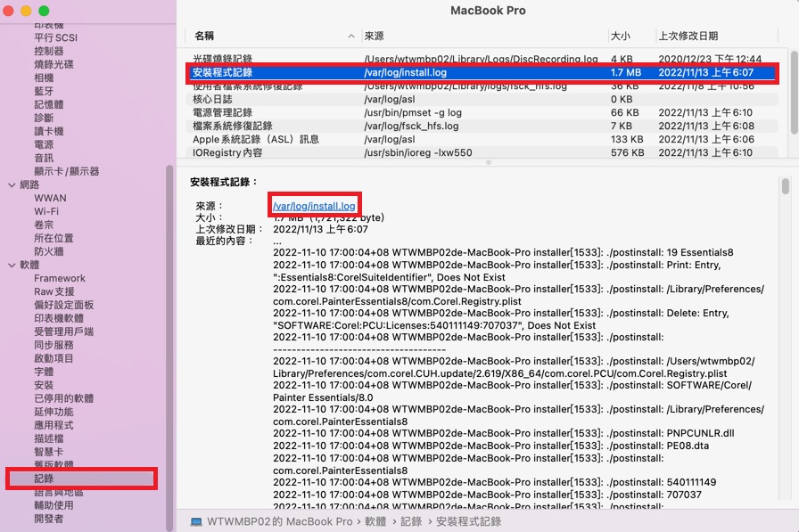Select the 檔案系統修復記錄 log row
Viewport: 799px width, 532px height.
(482, 126)
